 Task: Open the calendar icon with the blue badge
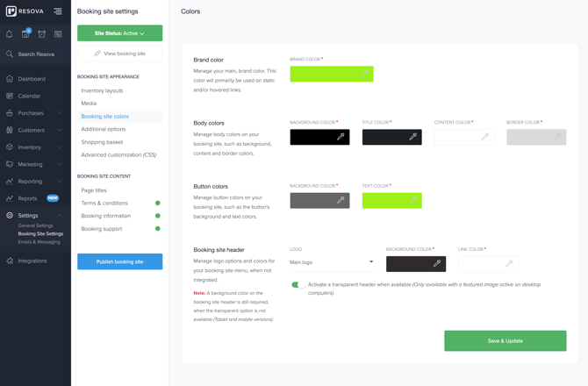coord(25,33)
